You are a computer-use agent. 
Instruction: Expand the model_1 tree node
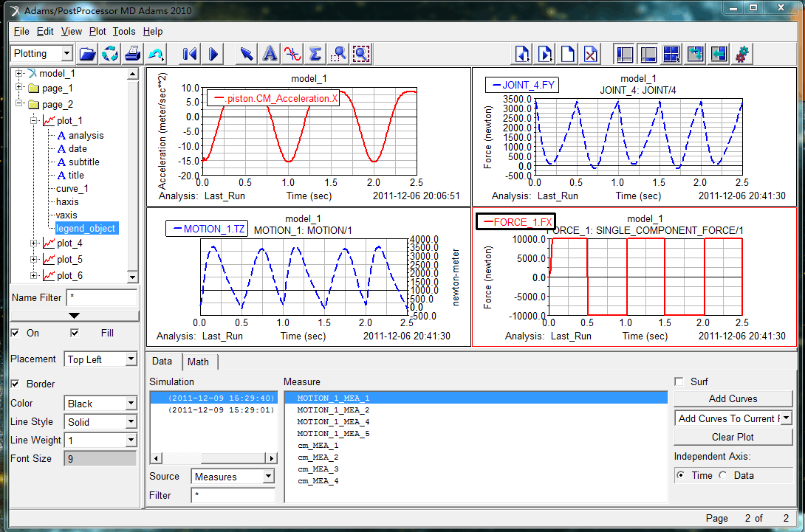[19, 73]
